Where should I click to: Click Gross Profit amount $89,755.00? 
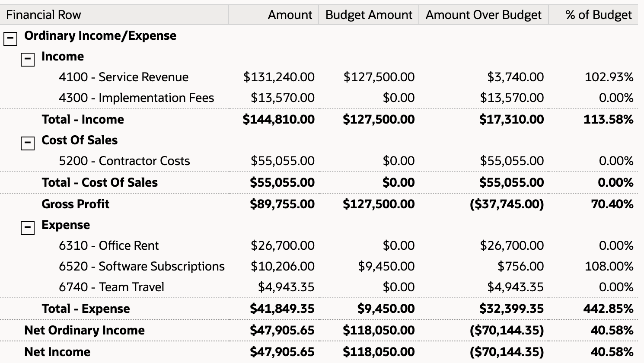click(282, 204)
